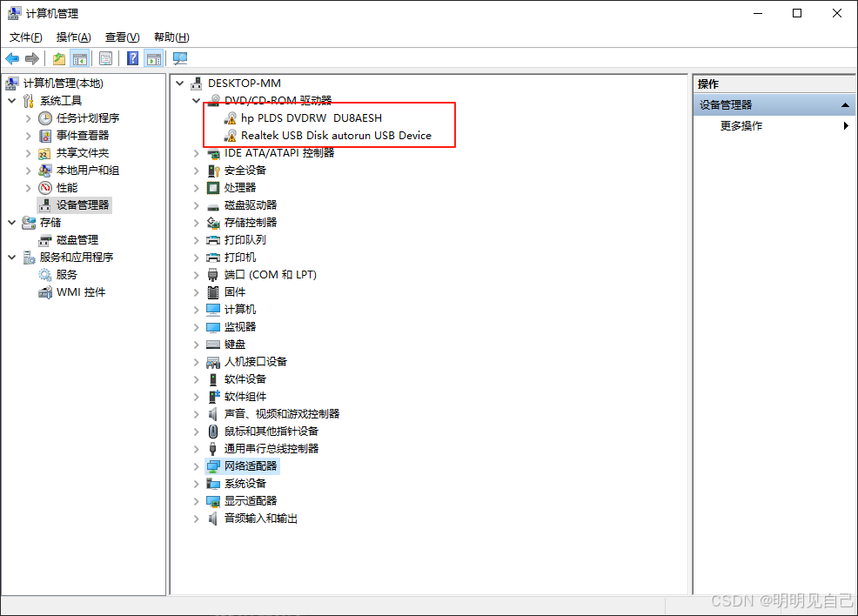Open the 查看(V) menu
This screenshot has width=858, height=616.
coord(122,37)
